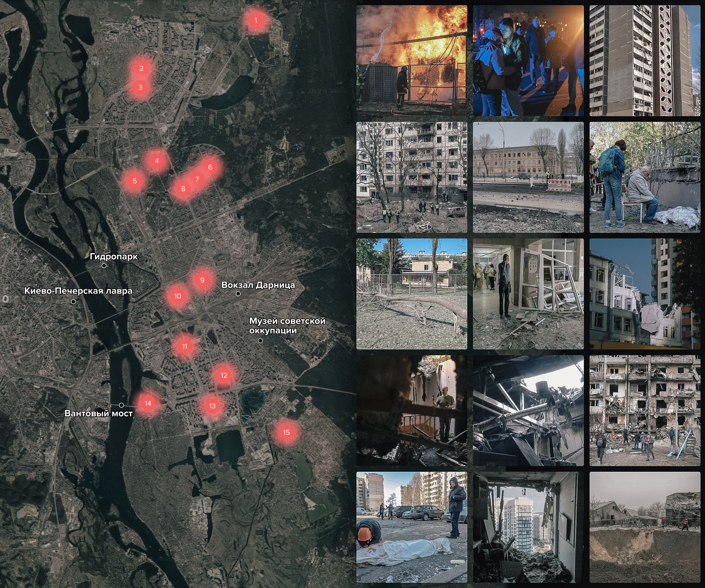Image resolution: width=705 pixels, height=588 pixels.
Task: Click the Гидропарк location point
Action: point(104,266)
